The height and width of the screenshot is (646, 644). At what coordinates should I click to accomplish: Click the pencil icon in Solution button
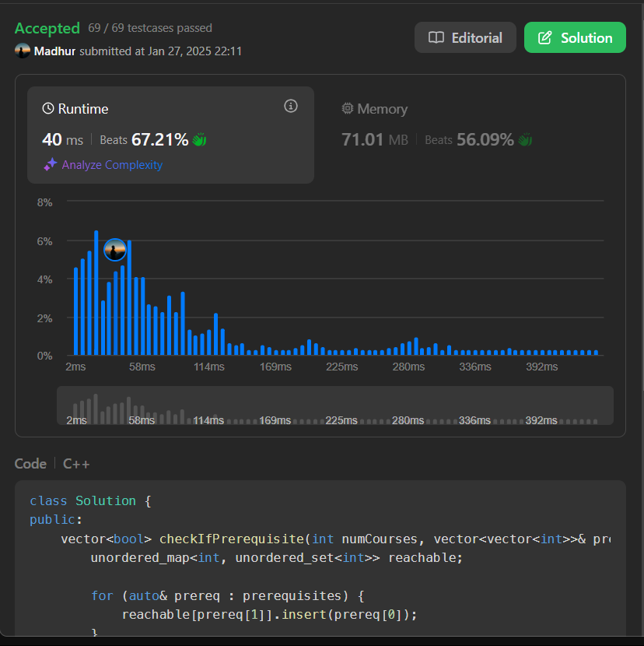(x=544, y=37)
